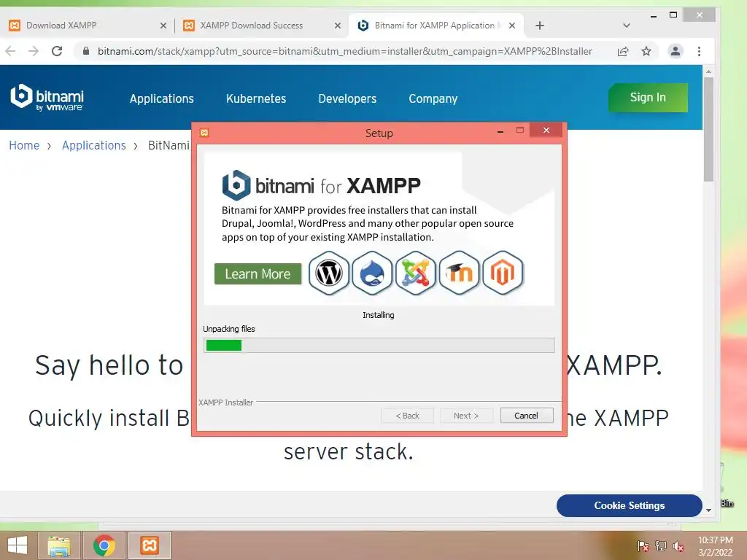Click the WordPress icon in Setup dialog
Image resolution: width=747 pixels, height=560 pixels.
point(329,273)
